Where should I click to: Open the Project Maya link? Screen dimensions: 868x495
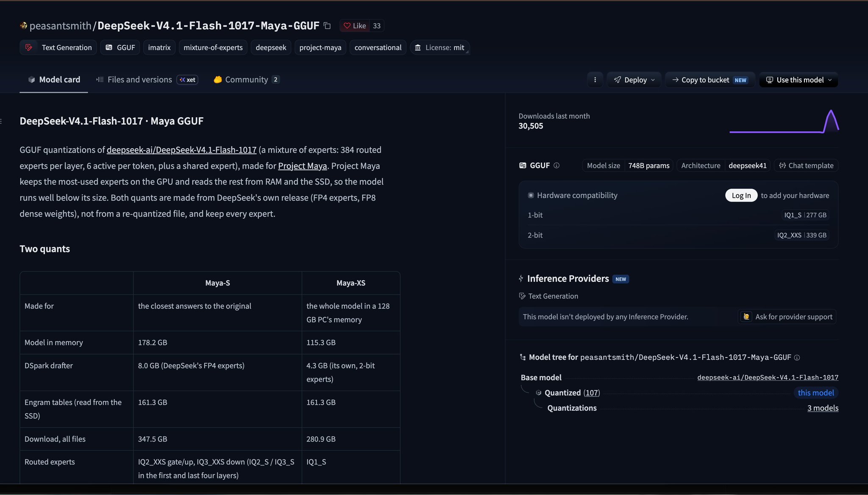(x=303, y=166)
